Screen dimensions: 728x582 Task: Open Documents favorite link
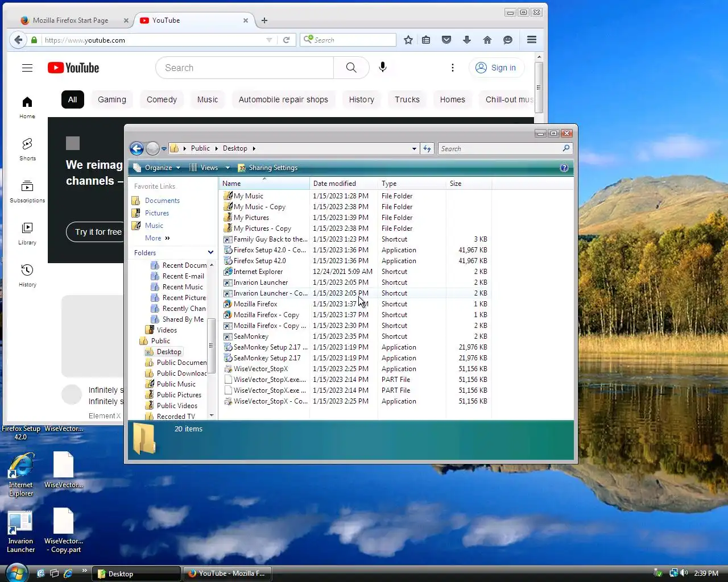(162, 201)
